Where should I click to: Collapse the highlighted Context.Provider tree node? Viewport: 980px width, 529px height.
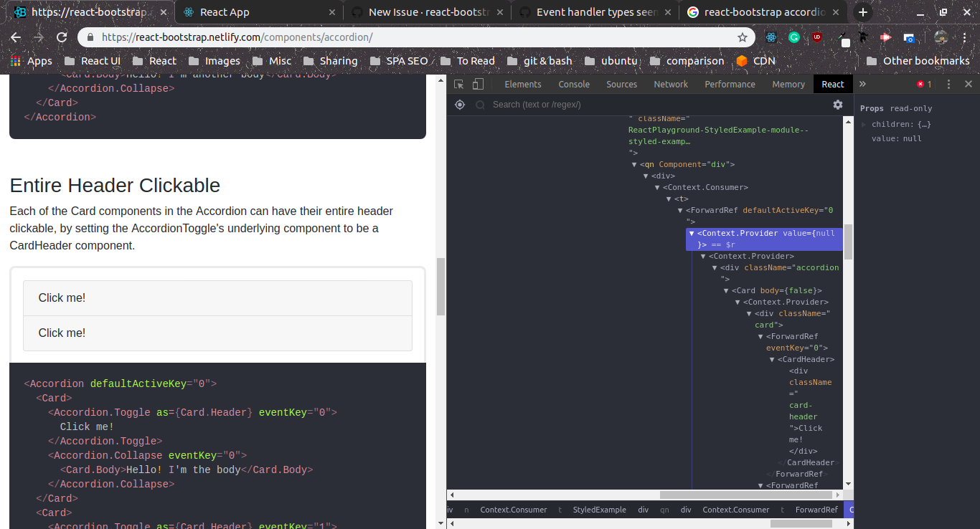[691, 233]
